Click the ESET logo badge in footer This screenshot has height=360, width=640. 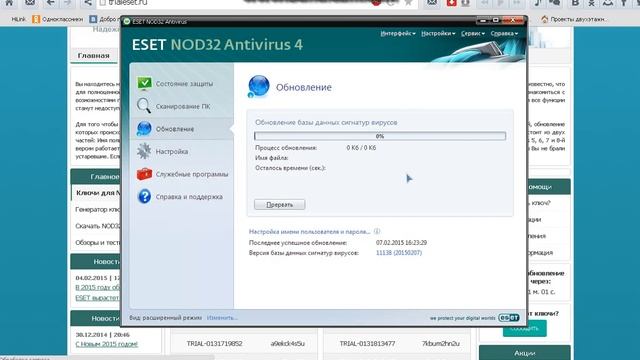click(509, 318)
